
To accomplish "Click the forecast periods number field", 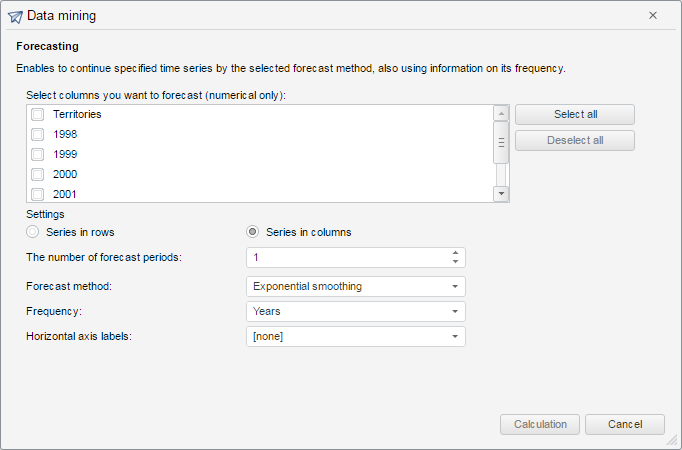I will [345, 258].
